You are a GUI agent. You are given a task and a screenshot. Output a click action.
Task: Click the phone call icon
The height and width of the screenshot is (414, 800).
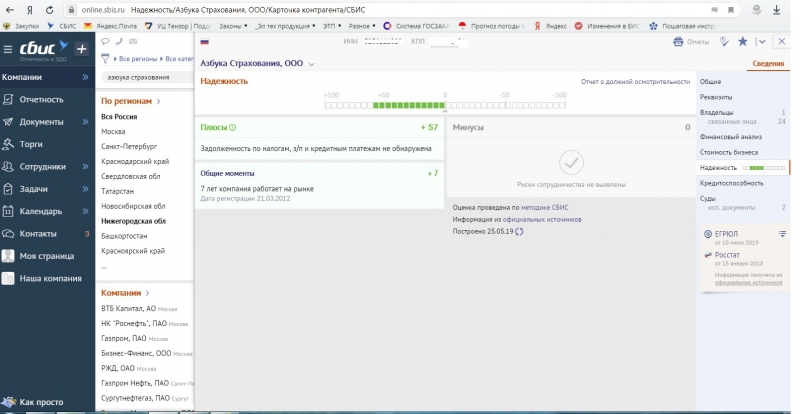tap(119, 41)
